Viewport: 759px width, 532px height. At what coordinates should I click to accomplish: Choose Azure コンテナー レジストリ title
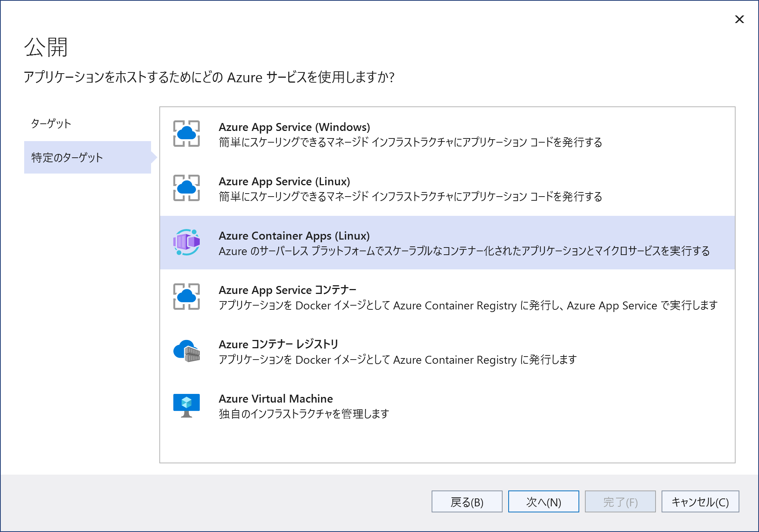pos(279,344)
